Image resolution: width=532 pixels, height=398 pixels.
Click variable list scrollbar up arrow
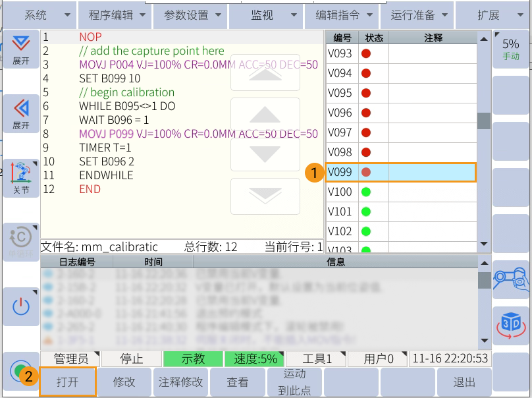point(484,39)
